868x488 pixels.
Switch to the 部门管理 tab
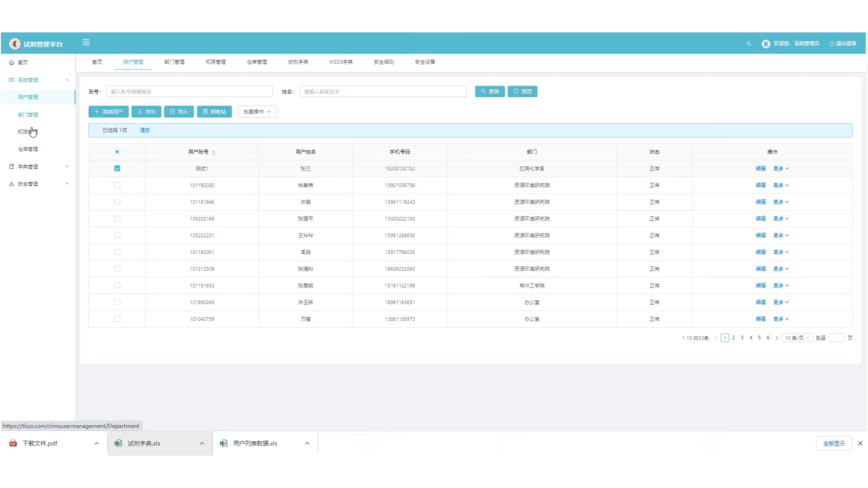pos(174,62)
